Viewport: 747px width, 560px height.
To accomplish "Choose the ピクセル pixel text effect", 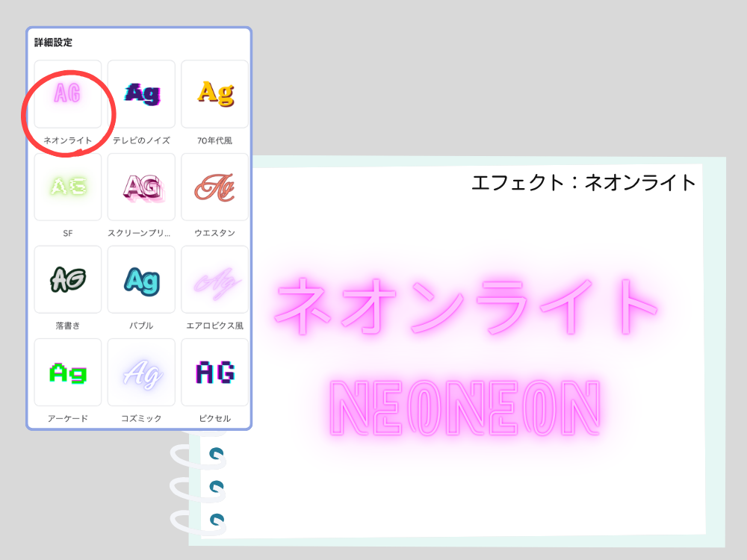I will 214,371.
